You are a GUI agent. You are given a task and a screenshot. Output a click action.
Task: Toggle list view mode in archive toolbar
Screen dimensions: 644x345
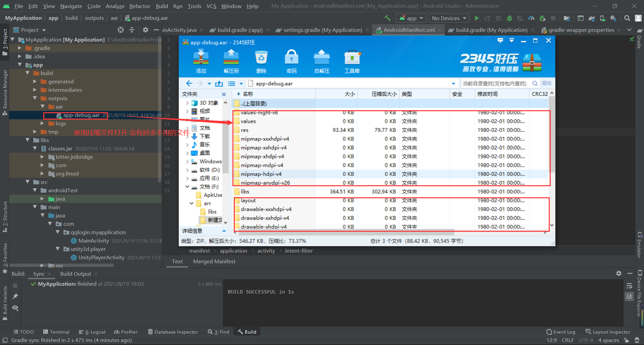(x=231, y=83)
